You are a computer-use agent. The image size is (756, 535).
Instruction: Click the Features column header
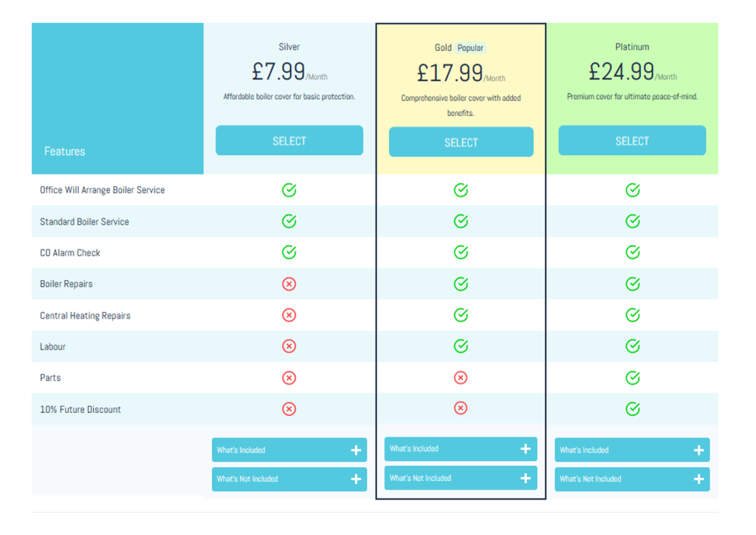coord(65,151)
